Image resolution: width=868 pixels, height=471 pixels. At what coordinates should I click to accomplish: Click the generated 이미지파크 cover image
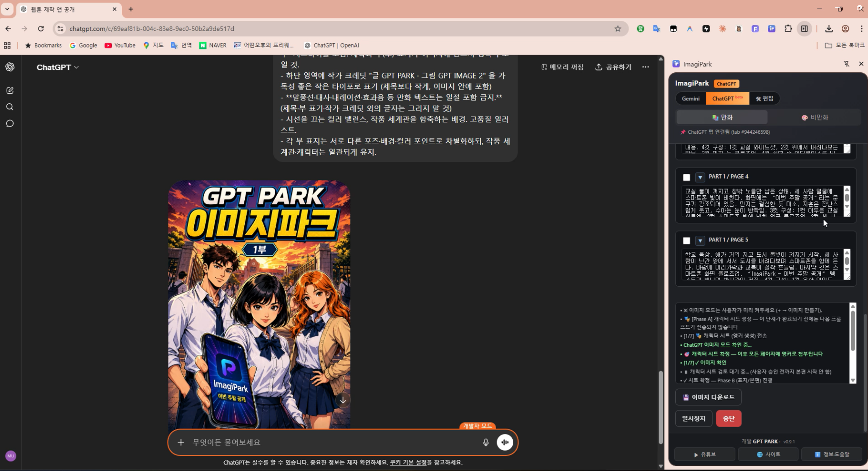pos(259,304)
